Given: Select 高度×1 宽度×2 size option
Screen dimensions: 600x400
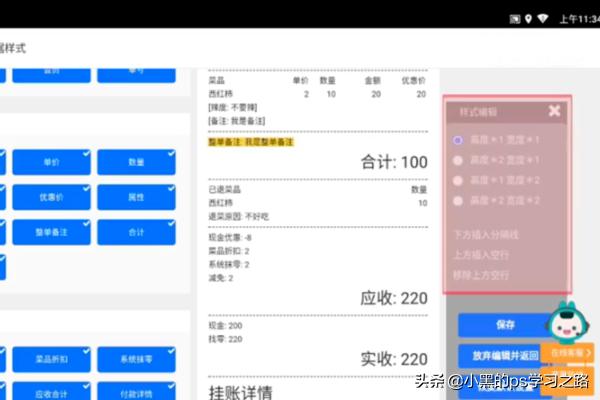Looking at the screenshot, I should [459, 181].
